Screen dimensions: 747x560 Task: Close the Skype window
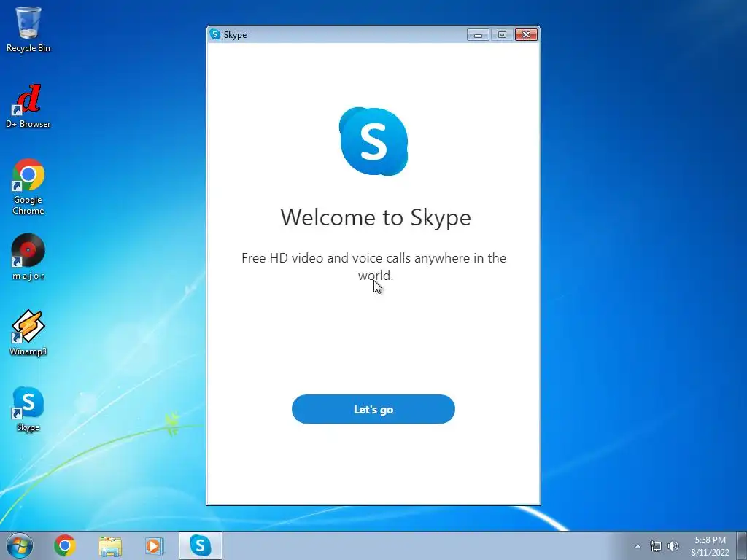click(526, 35)
